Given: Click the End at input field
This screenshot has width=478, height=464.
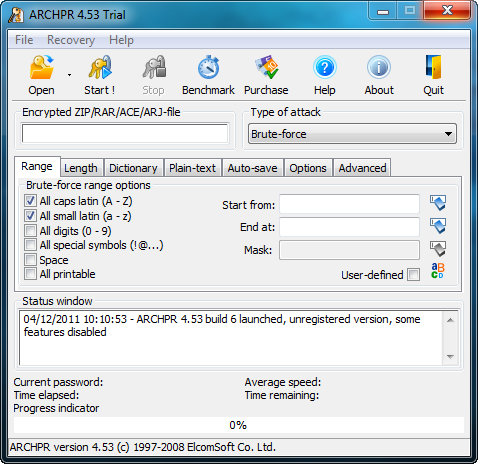Looking at the screenshot, I should (349, 227).
